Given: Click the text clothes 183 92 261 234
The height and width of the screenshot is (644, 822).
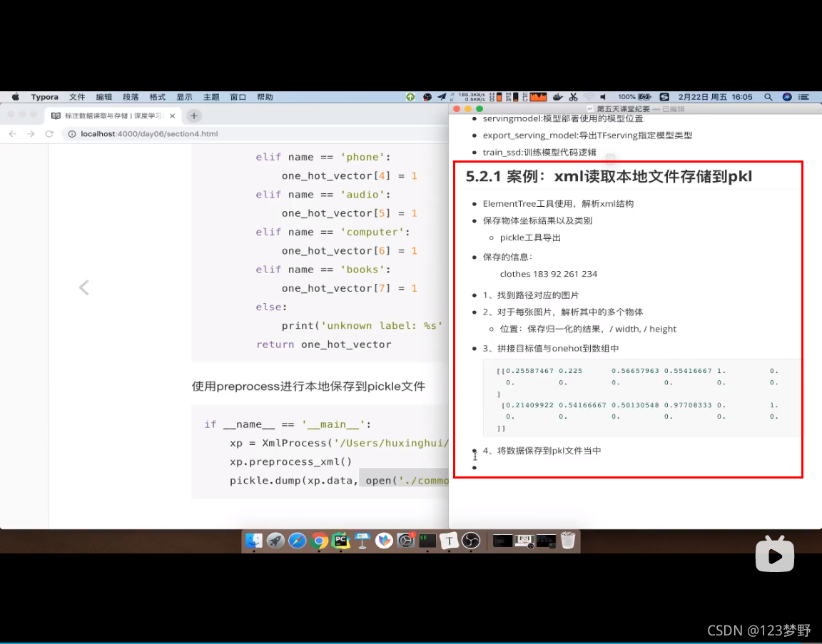Looking at the screenshot, I should [548, 274].
